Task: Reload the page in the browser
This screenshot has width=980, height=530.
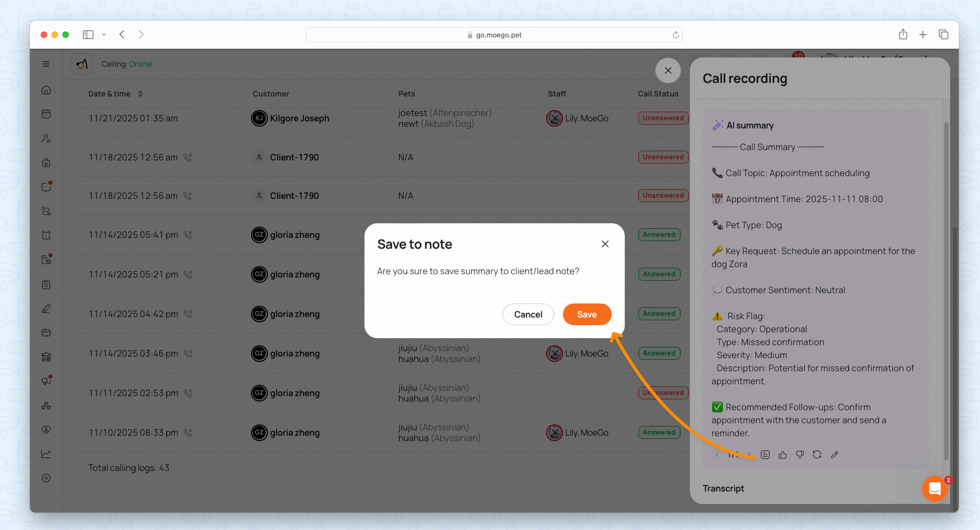Action: tap(676, 35)
